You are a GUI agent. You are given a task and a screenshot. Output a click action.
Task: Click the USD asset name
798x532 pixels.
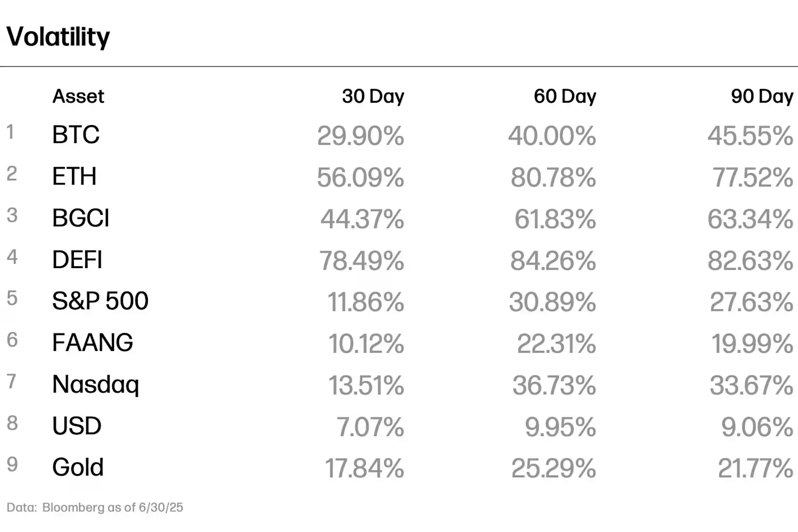(x=77, y=426)
